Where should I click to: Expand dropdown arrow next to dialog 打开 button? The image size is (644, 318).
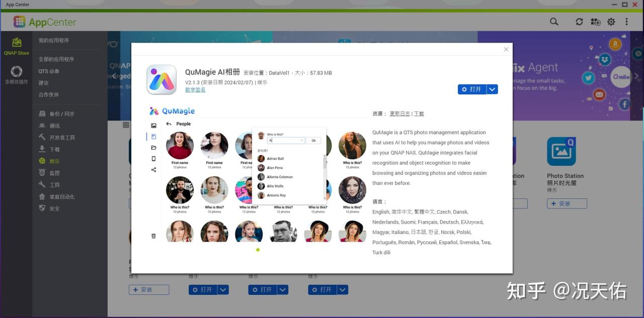point(493,89)
